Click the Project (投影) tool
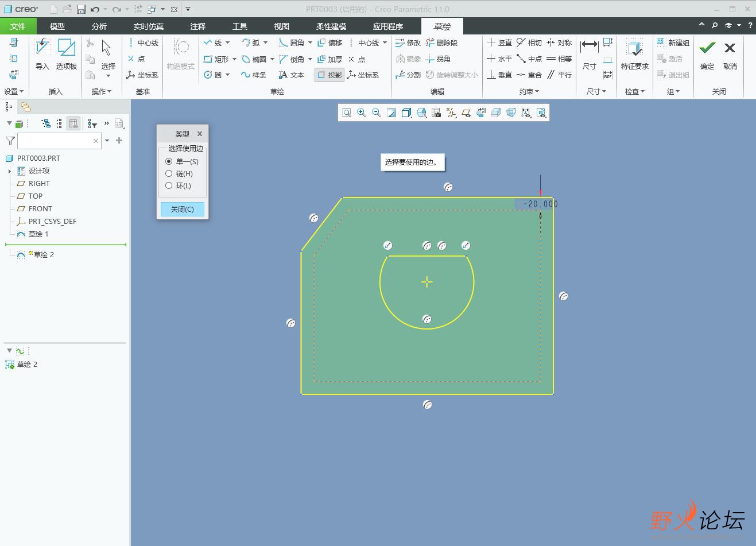The height and width of the screenshot is (546, 756). (x=329, y=75)
